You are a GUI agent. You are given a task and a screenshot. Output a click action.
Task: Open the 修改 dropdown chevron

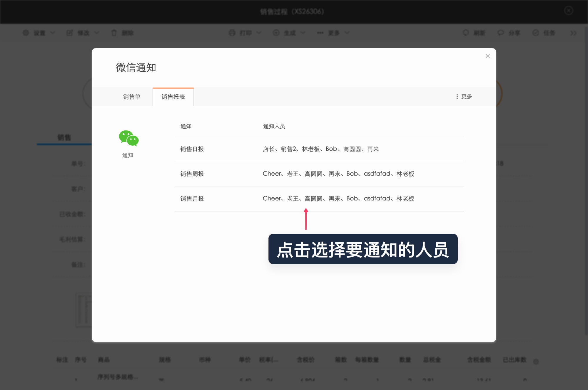pos(96,33)
